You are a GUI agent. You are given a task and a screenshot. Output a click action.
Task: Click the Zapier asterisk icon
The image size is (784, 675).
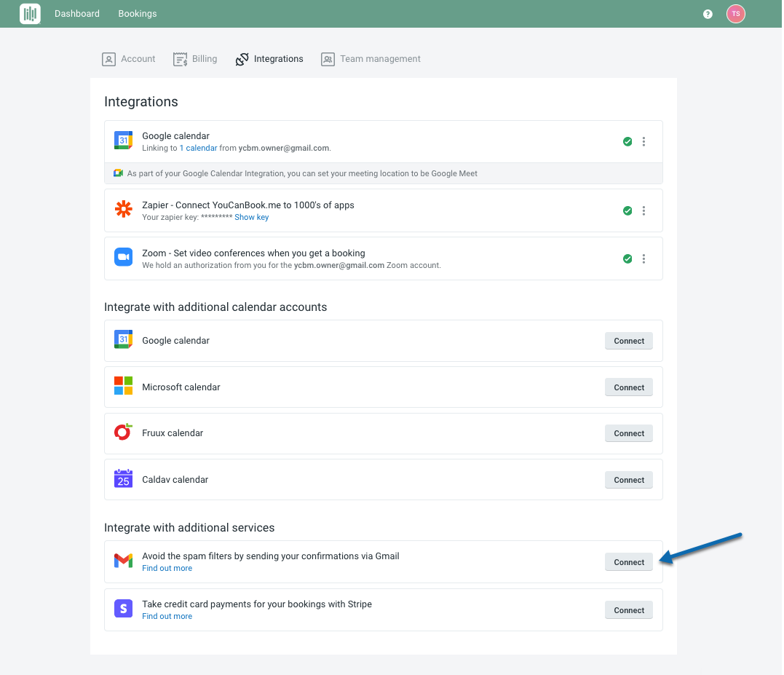click(123, 210)
